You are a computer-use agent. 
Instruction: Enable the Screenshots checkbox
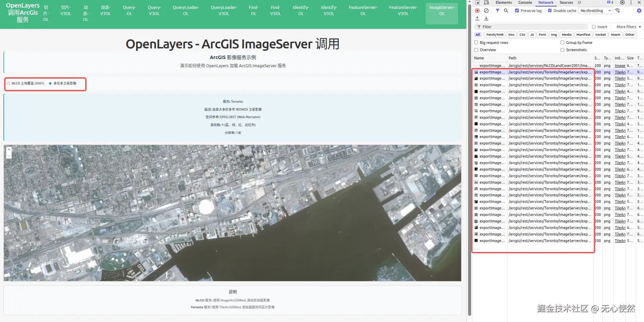coord(563,50)
